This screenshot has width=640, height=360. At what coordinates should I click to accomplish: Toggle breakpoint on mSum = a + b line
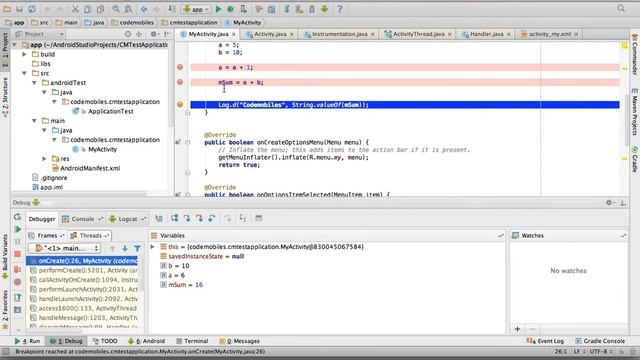(180, 82)
